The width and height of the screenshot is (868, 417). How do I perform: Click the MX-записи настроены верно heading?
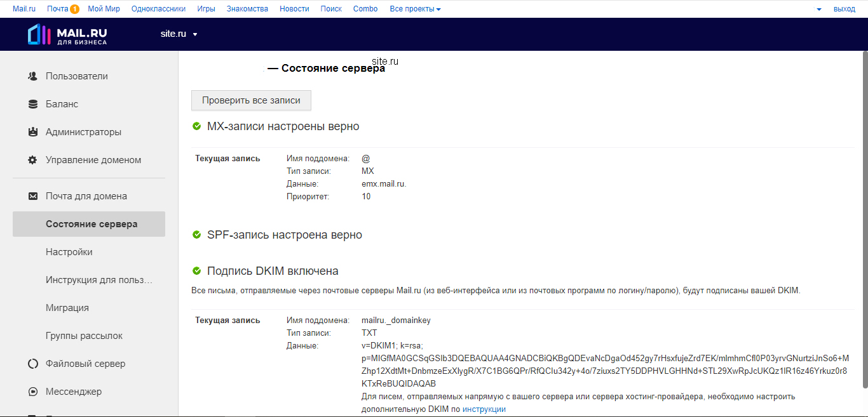[x=283, y=126]
